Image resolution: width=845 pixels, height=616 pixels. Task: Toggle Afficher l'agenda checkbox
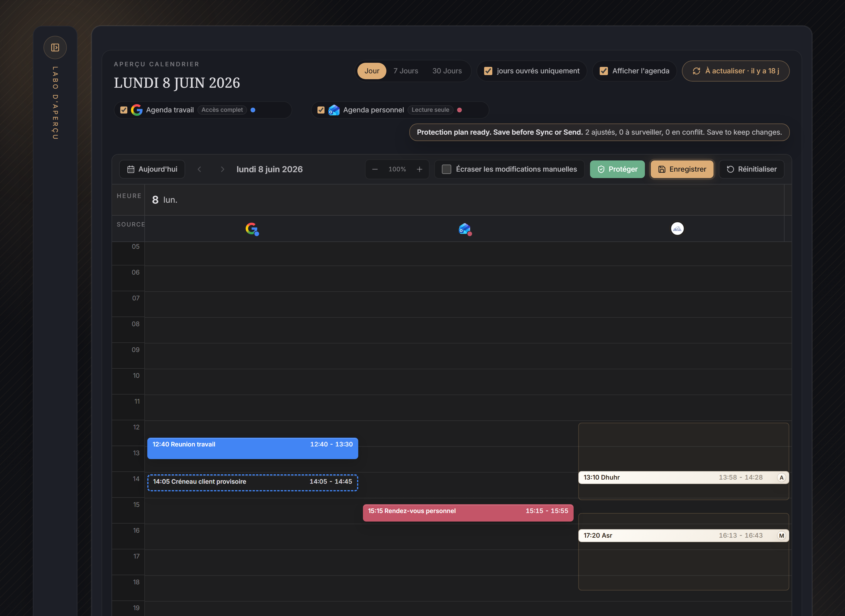[x=604, y=71]
